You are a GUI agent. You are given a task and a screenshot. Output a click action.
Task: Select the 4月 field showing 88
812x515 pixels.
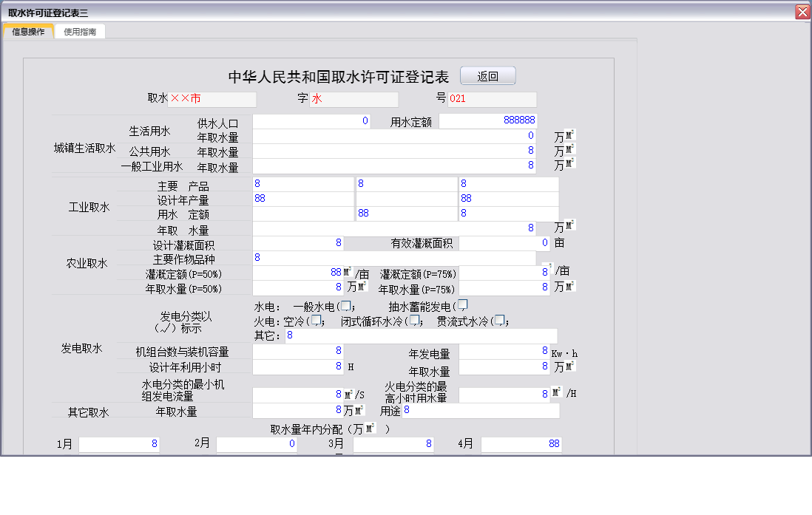[521, 443]
